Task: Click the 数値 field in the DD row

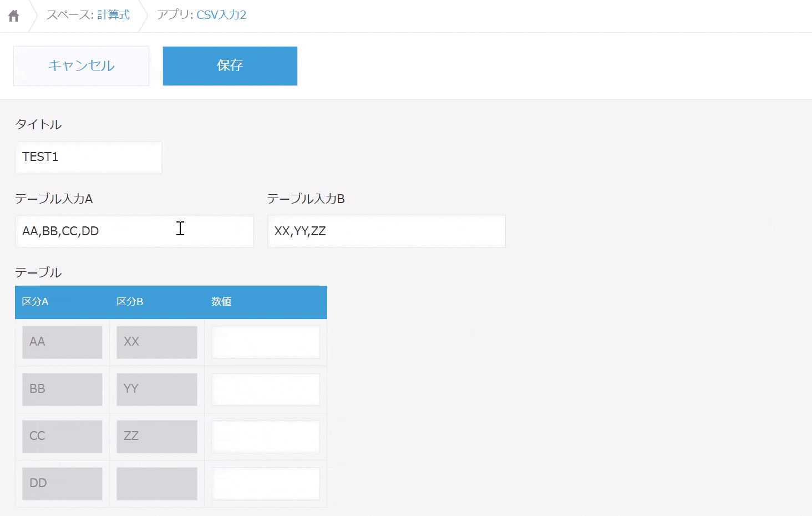Action: [x=266, y=484]
